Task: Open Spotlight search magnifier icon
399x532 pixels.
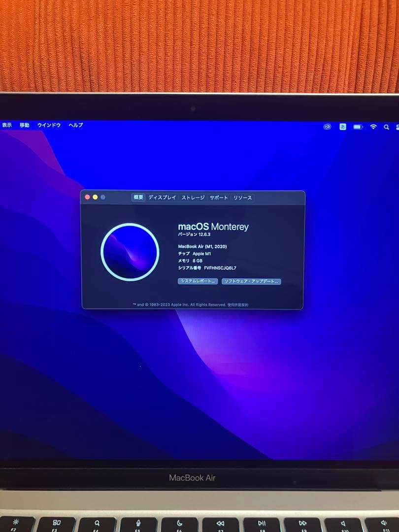Action: tap(387, 127)
